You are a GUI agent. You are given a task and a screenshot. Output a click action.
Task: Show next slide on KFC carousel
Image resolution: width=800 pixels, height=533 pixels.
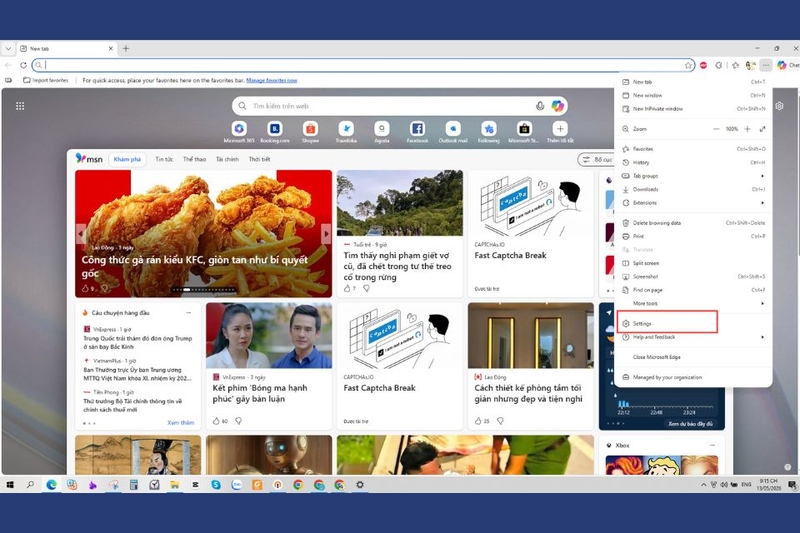(326, 234)
